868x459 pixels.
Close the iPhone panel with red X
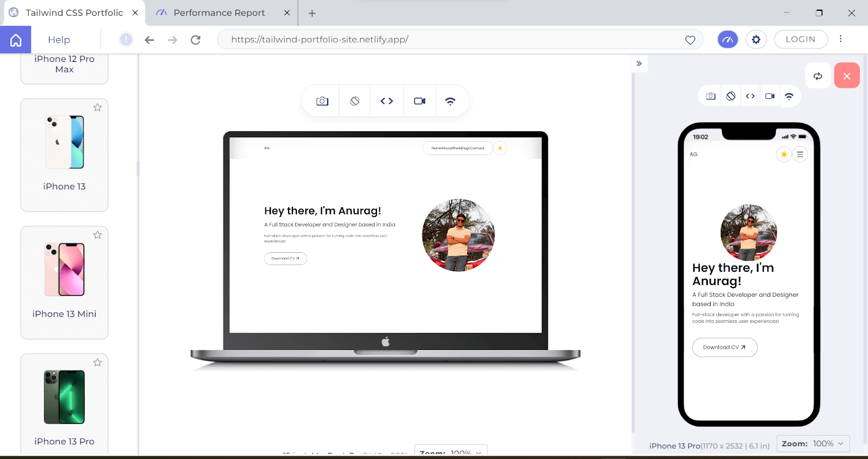point(847,75)
